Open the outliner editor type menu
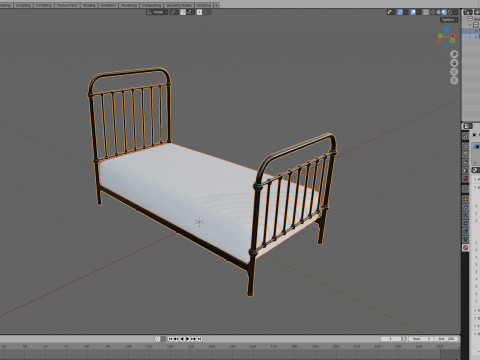The image size is (480, 360). tap(468, 12)
